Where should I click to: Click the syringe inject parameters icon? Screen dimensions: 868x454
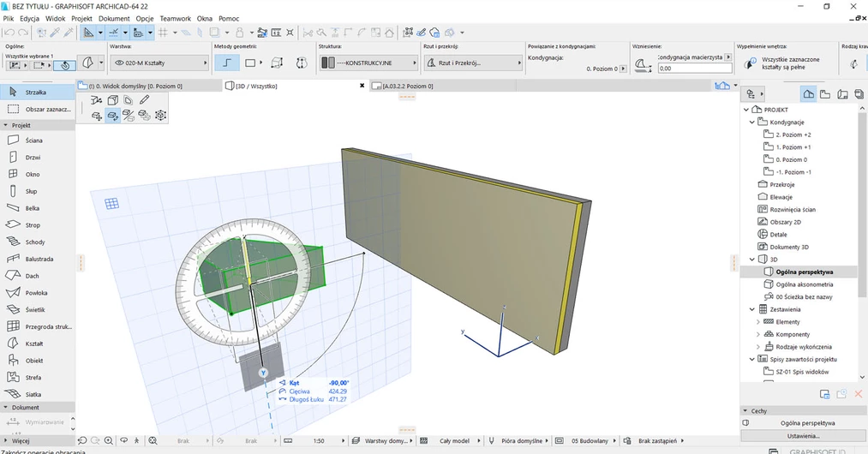[x=69, y=33]
